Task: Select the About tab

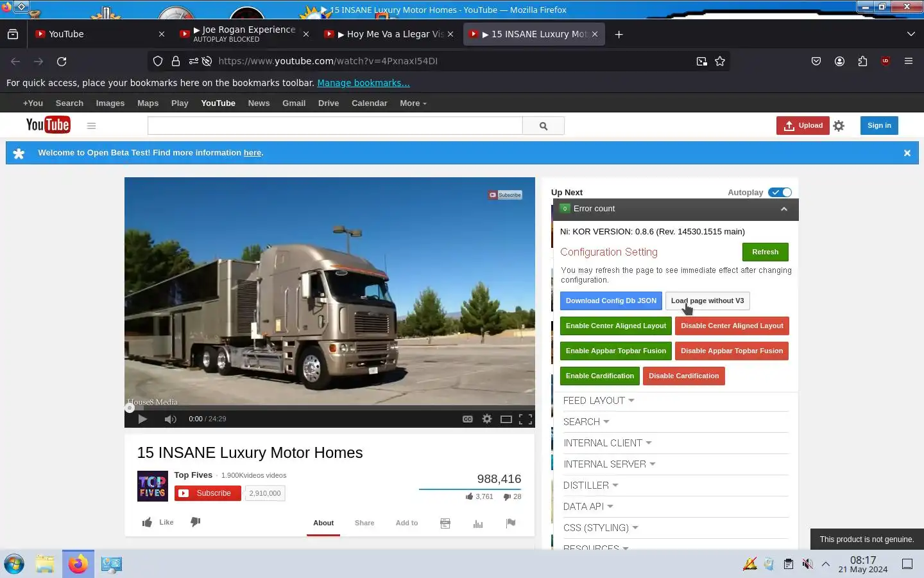Action: 323,523
